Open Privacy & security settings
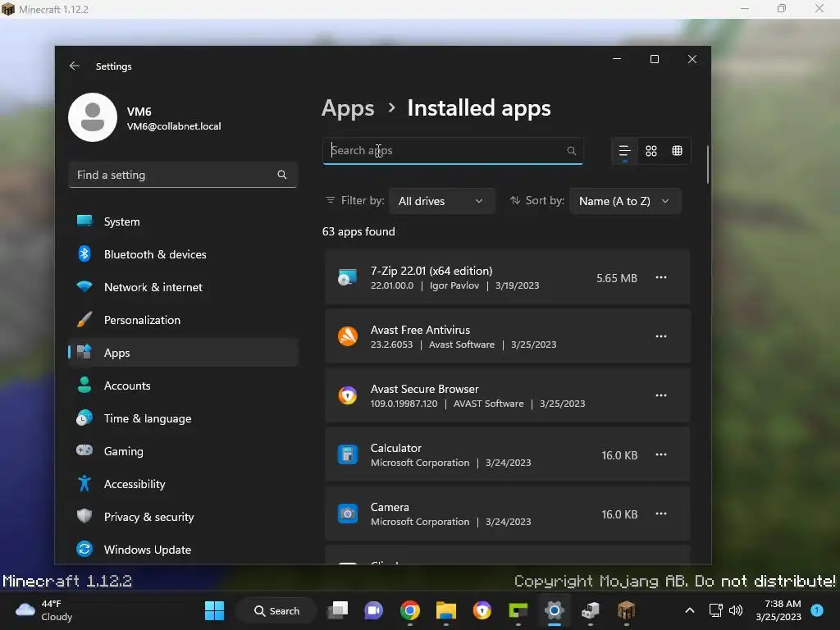 [183, 517]
